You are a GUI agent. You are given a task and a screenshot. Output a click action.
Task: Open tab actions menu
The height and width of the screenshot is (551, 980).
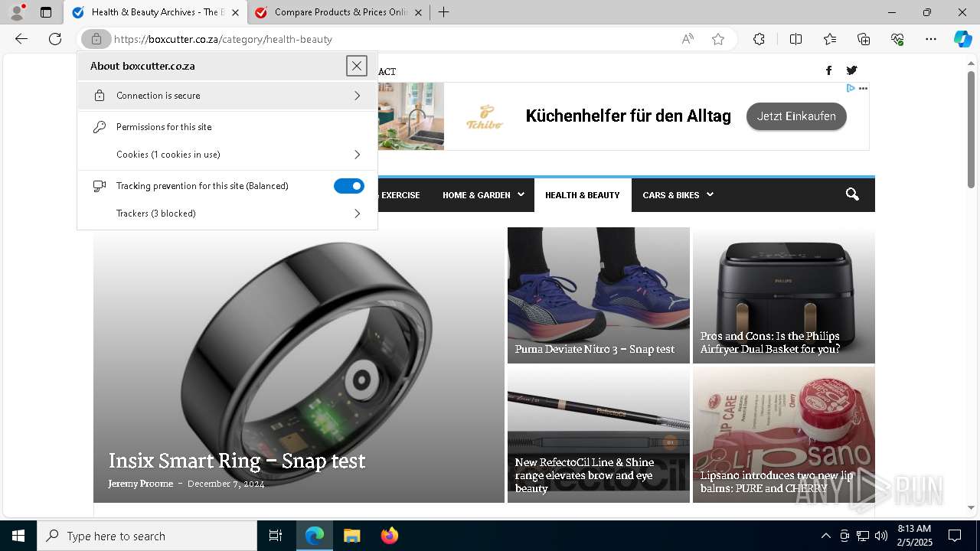coord(46,12)
